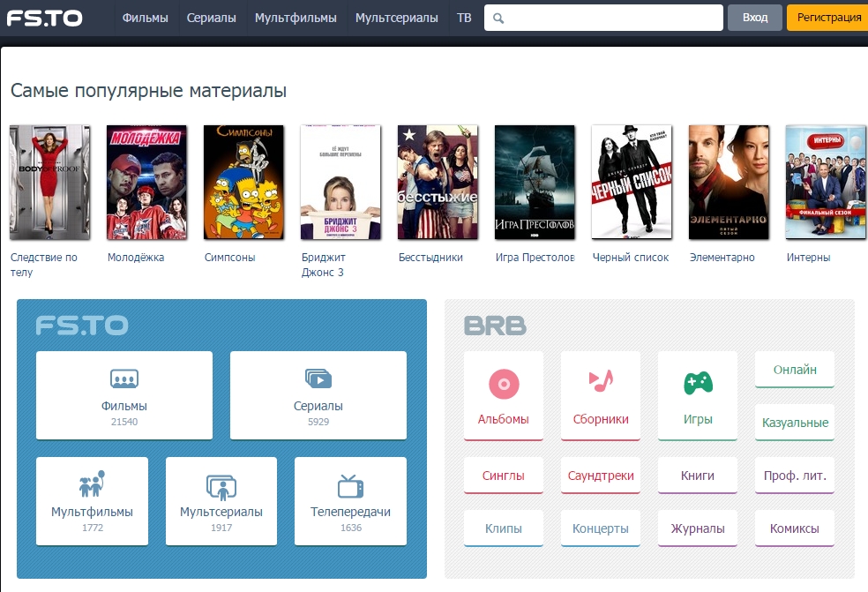Click the Бриджит Джонс 3 title link
Image resolution: width=868 pixels, height=592 pixels.
(323, 265)
